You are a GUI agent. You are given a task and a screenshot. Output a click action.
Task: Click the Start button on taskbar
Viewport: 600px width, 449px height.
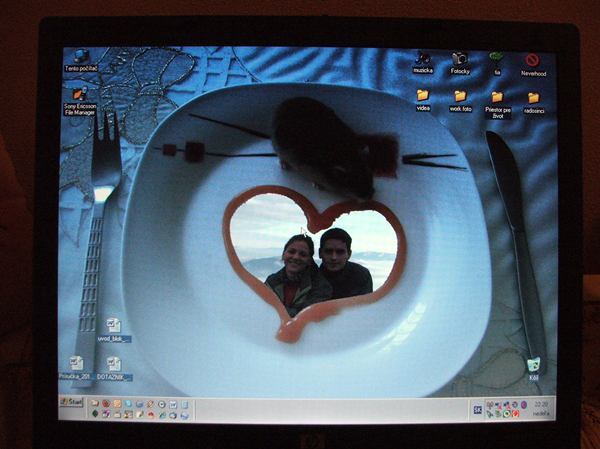click(71, 402)
